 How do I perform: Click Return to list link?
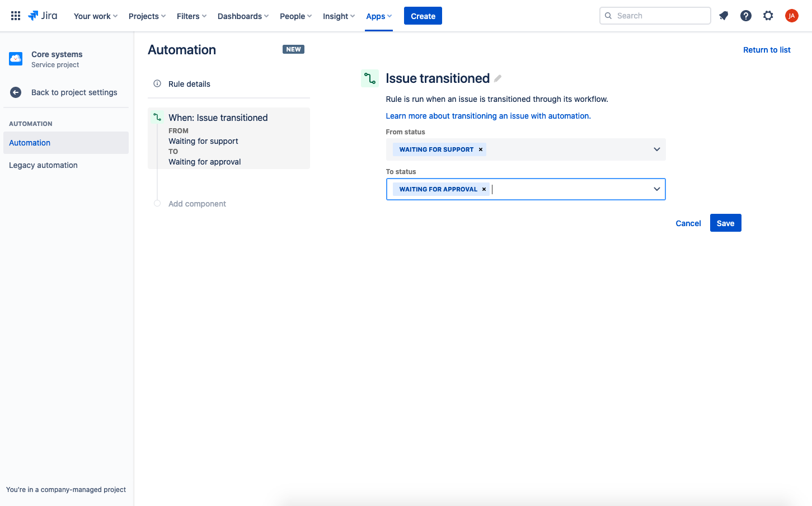pyautogui.click(x=767, y=50)
